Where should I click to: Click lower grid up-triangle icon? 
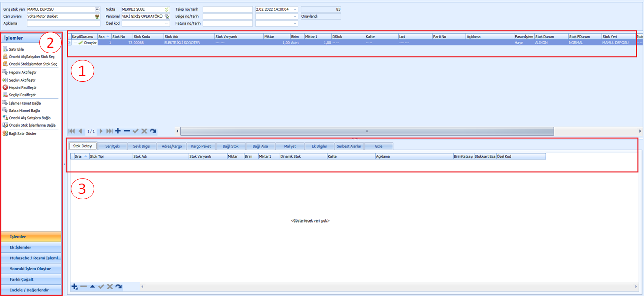pos(92,286)
